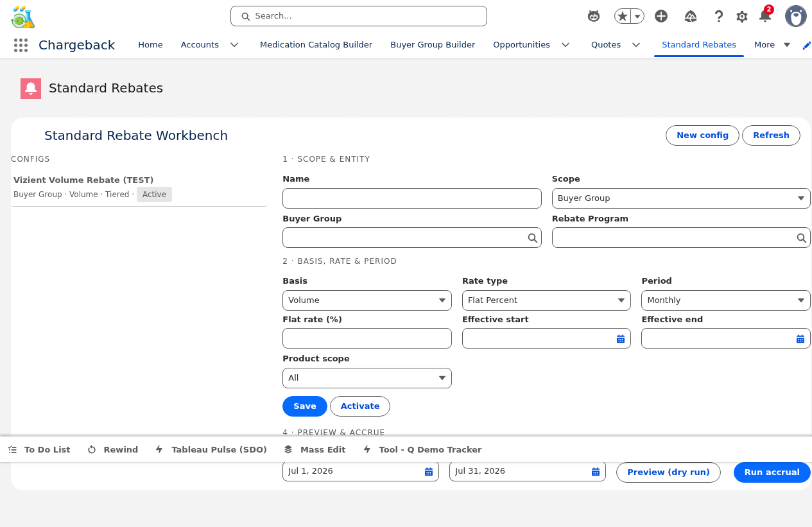Screen dimensions: 812x527
Task: Open calendar for the Jul 31, 2026 date
Action: coord(596,472)
